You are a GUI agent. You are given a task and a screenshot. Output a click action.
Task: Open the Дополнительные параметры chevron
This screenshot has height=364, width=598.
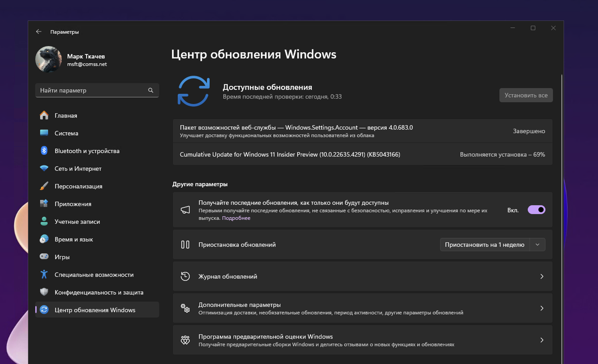[x=542, y=308]
